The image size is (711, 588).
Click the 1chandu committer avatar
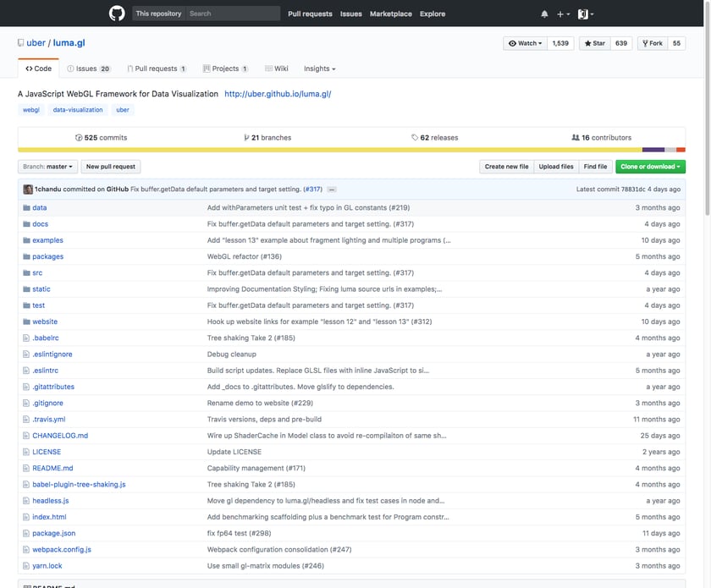[28, 189]
